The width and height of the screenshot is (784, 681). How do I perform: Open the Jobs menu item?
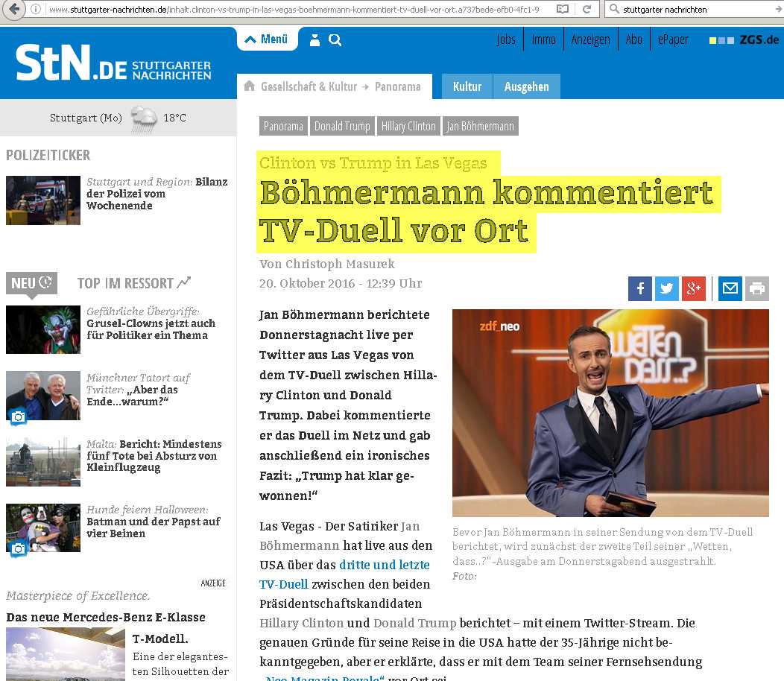(506, 39)
